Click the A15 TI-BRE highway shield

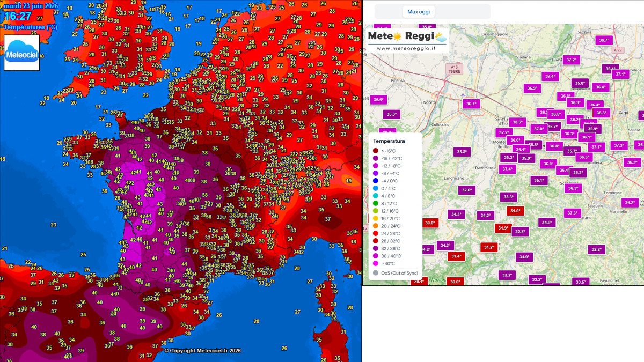(454, 69)
